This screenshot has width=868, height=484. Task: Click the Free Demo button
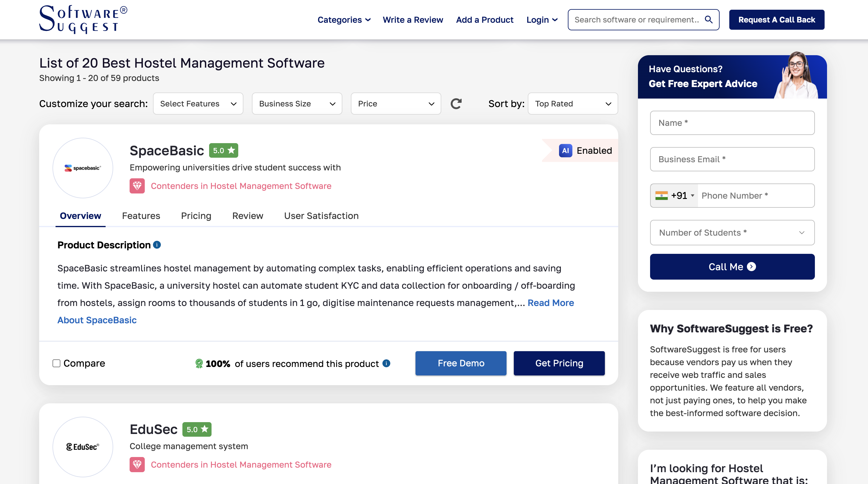coord(461,363)
